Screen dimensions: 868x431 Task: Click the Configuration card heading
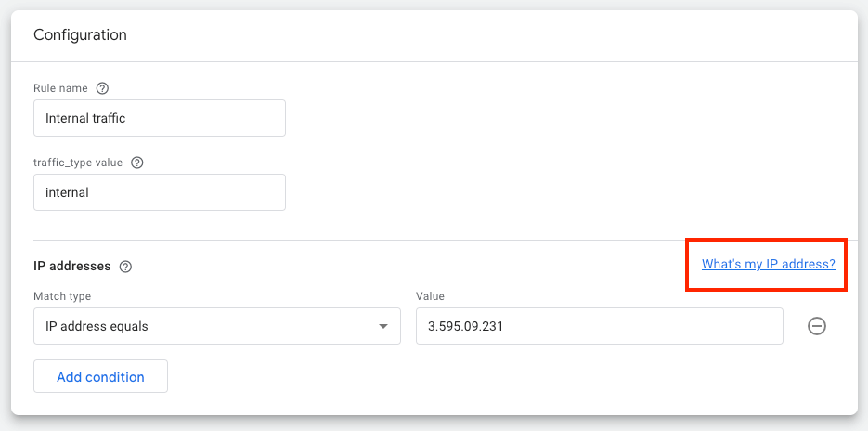[80, 35]
